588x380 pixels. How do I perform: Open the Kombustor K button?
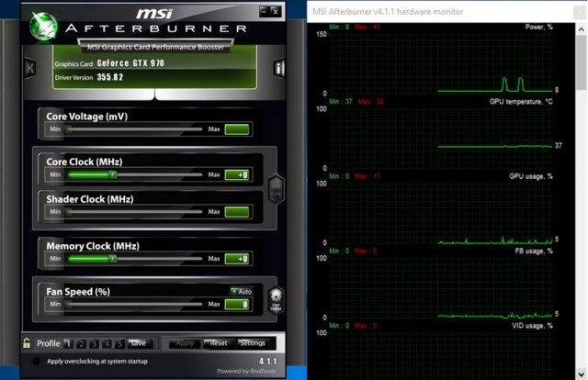29,68
